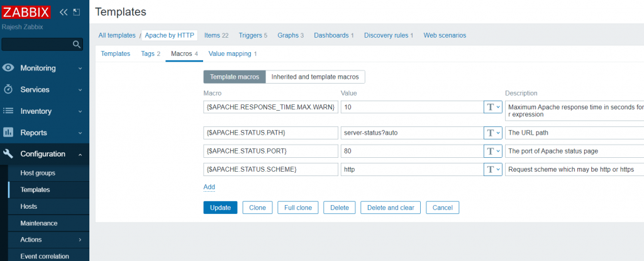Click the Zabbix logo
Image resolution: width=644 pixels, height=261 pixels.
(28, 13)
